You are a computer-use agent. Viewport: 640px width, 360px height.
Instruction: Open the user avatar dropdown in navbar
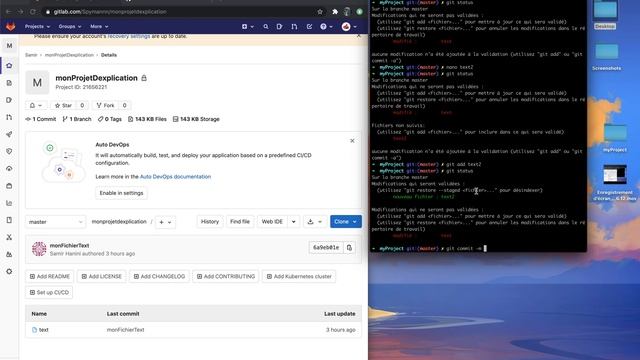pyautogui.click(x=349, y=27)
